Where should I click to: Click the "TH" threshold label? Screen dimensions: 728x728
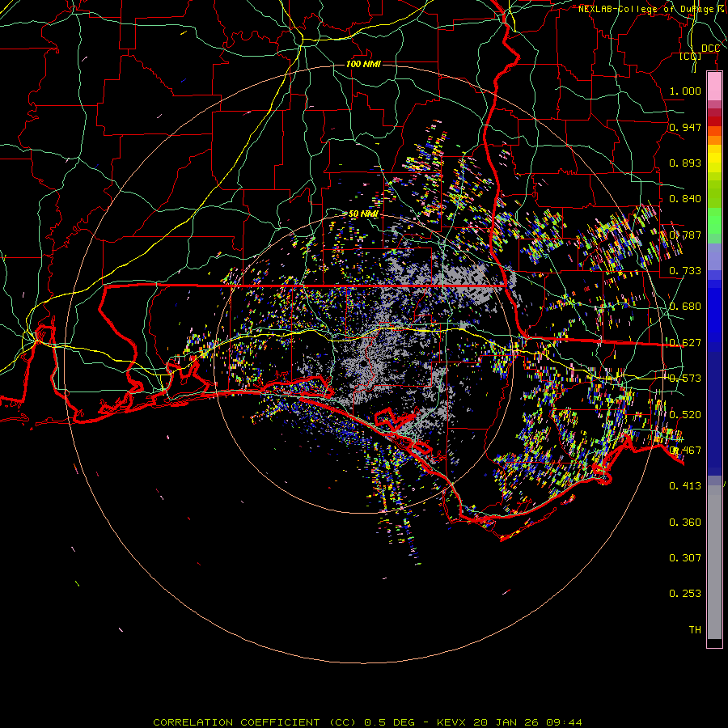click(x=695, y=630)
